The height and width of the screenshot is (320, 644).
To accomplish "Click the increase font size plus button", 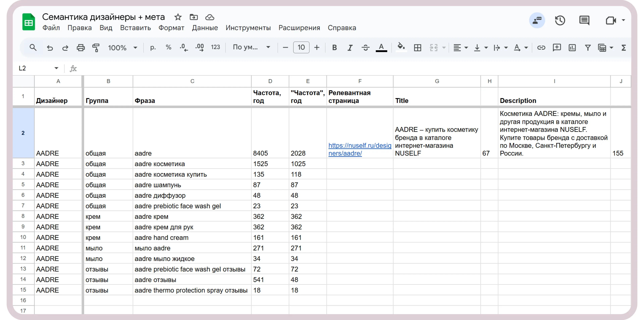I will 317,47.
